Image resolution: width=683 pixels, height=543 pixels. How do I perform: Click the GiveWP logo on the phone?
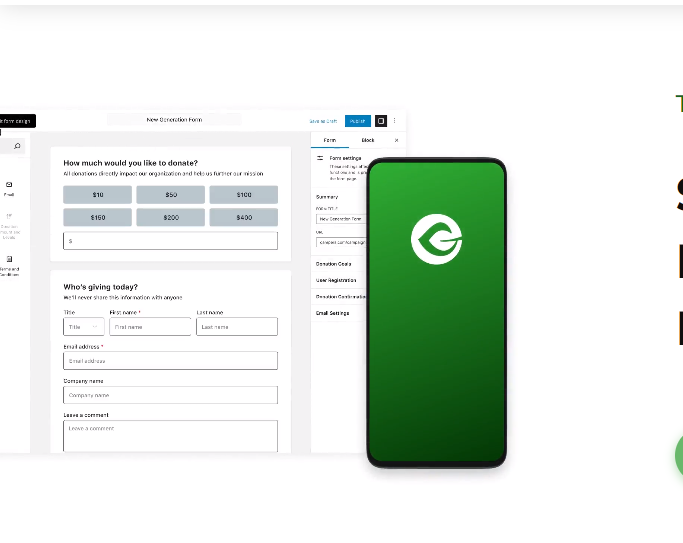(436, 239)
